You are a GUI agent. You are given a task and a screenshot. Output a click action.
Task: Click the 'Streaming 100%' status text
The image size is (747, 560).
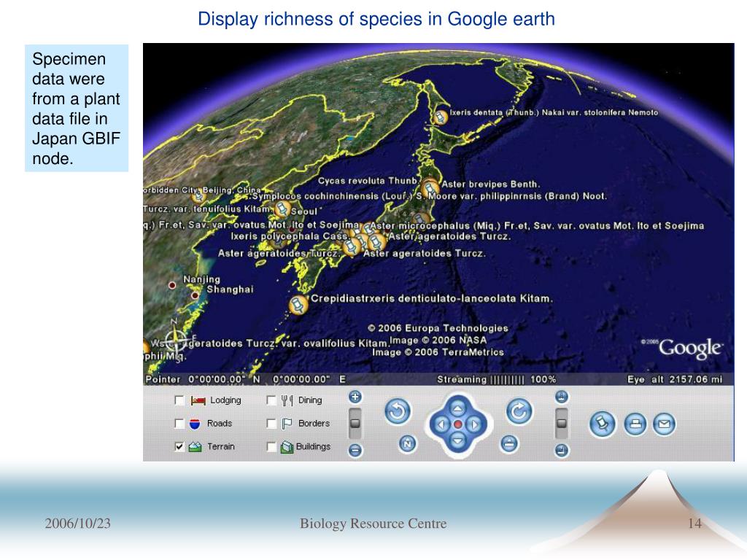pos(496,379)
